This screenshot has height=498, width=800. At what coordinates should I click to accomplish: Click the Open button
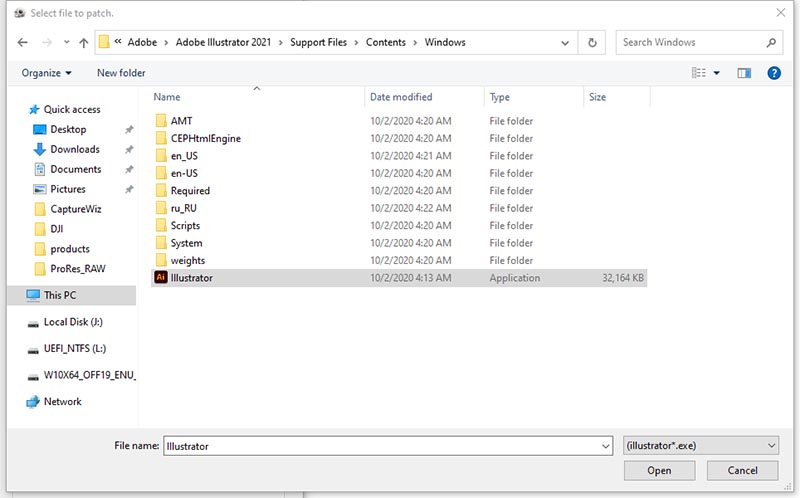click(659, 470)
